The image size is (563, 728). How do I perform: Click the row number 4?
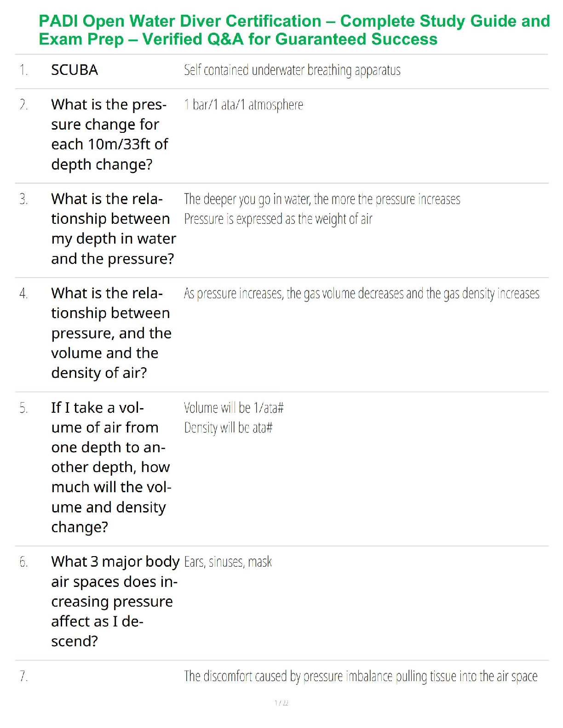tap(23, 293)
